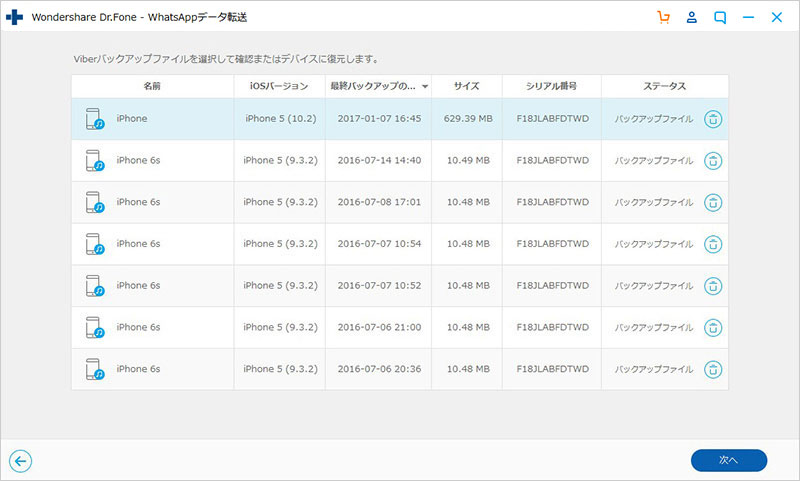Minimize the Dr.Fone window

click(x=748, y=17)
